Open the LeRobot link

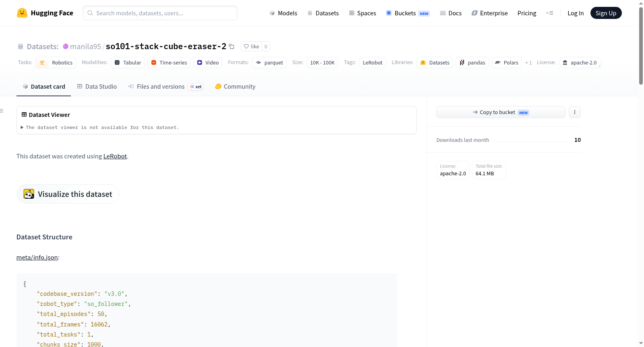click(115, 156)
